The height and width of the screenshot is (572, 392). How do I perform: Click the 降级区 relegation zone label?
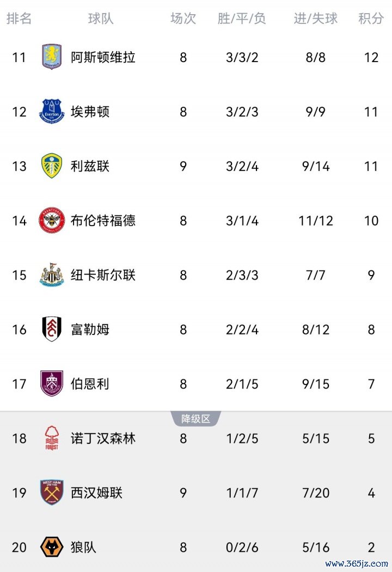196,419
